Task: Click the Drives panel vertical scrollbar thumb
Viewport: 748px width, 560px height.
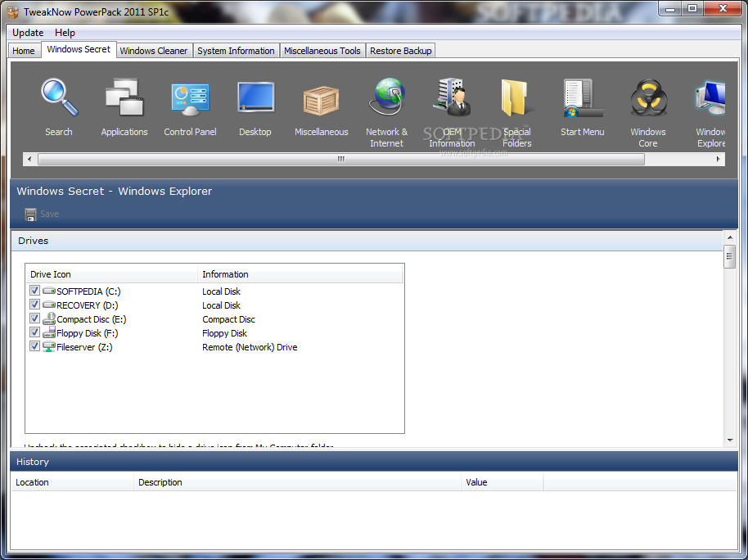Action: (x=729, y=257)
